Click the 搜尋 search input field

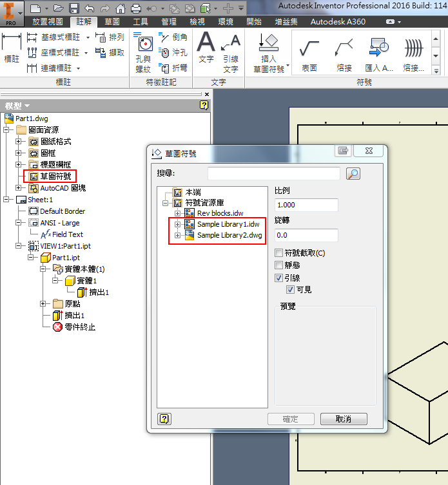click(x=274, y=173)
